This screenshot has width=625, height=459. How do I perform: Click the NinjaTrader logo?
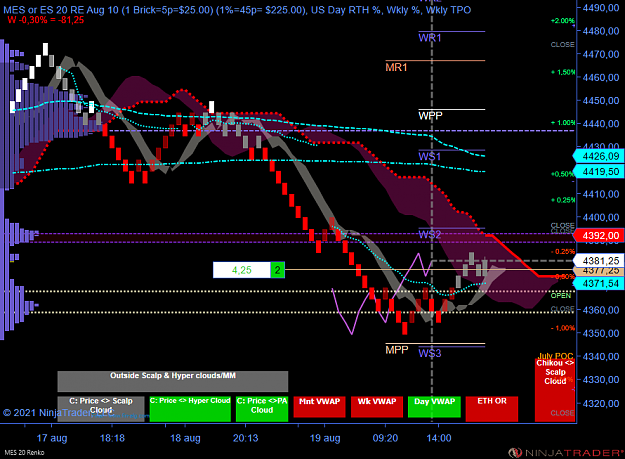coord(565,453)
